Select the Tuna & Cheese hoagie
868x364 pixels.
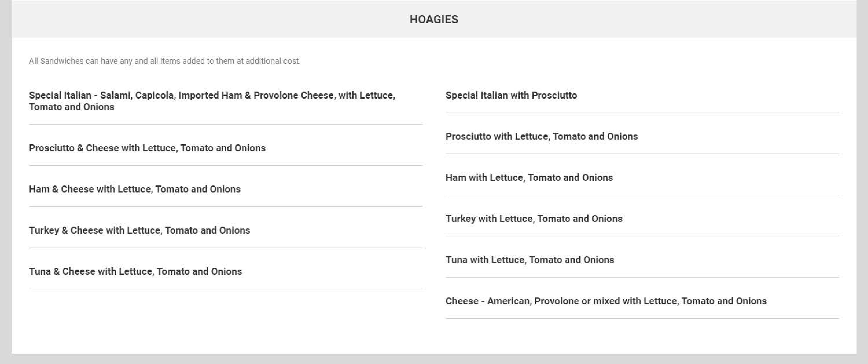pyautogui.click(x=135, y=272)
